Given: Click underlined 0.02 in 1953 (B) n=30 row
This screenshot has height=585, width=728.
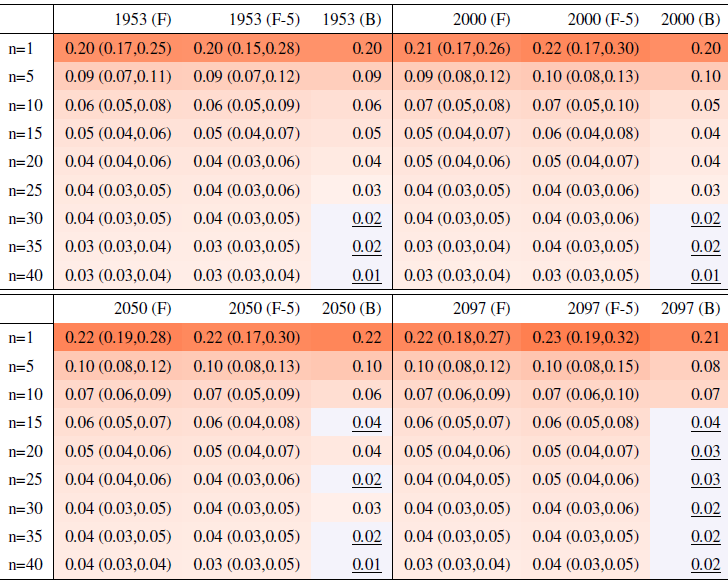Looking at the screenshot, I should (x=367, y=219).
